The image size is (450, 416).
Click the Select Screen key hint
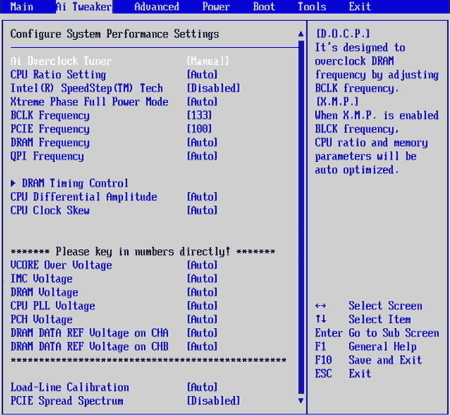click(x=369, y=306)
